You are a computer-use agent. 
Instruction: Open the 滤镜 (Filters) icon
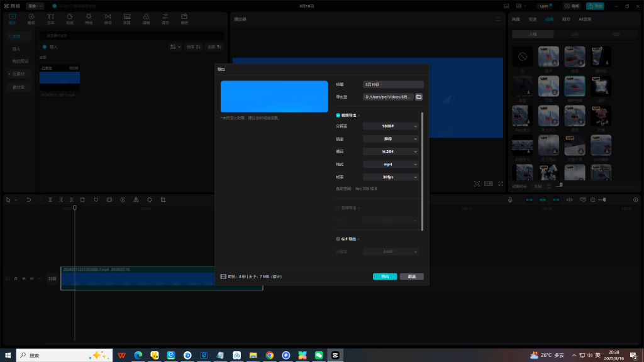[146, 18]
